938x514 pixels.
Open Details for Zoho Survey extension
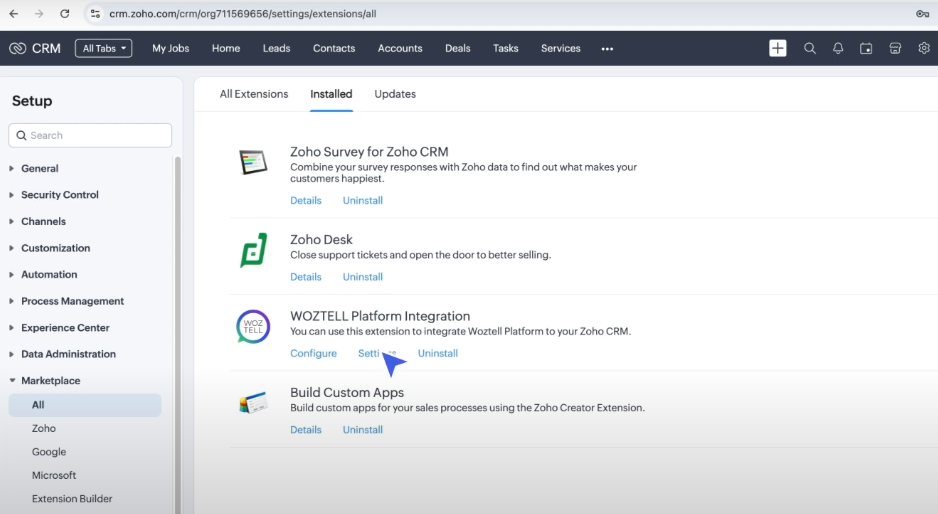[x=306, y=200]
